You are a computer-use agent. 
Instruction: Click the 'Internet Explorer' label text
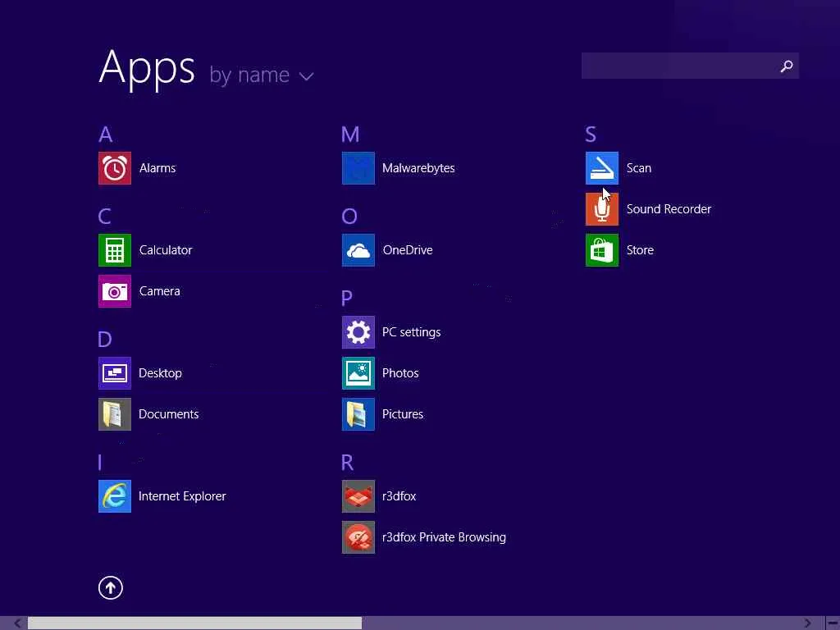coord(182,496)
